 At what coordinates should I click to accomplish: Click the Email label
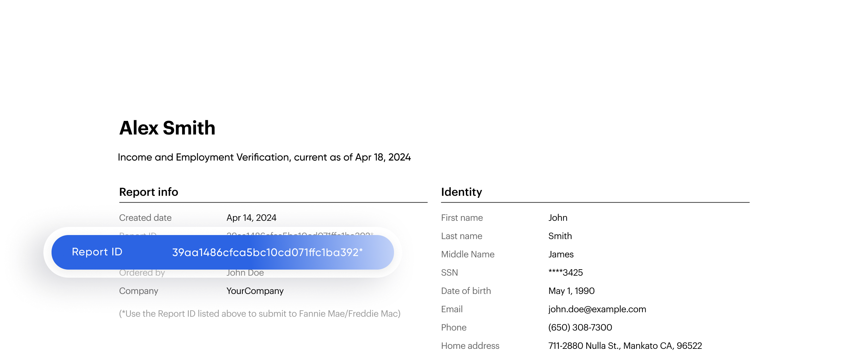point(452,309)
